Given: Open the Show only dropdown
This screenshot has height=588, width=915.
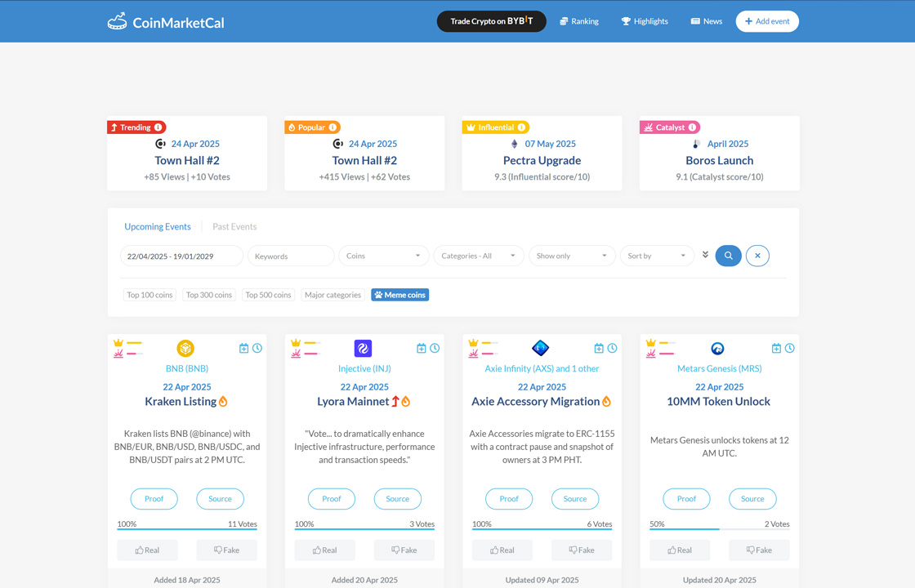Looking at the screenshot, I should [x=572, y=256].
